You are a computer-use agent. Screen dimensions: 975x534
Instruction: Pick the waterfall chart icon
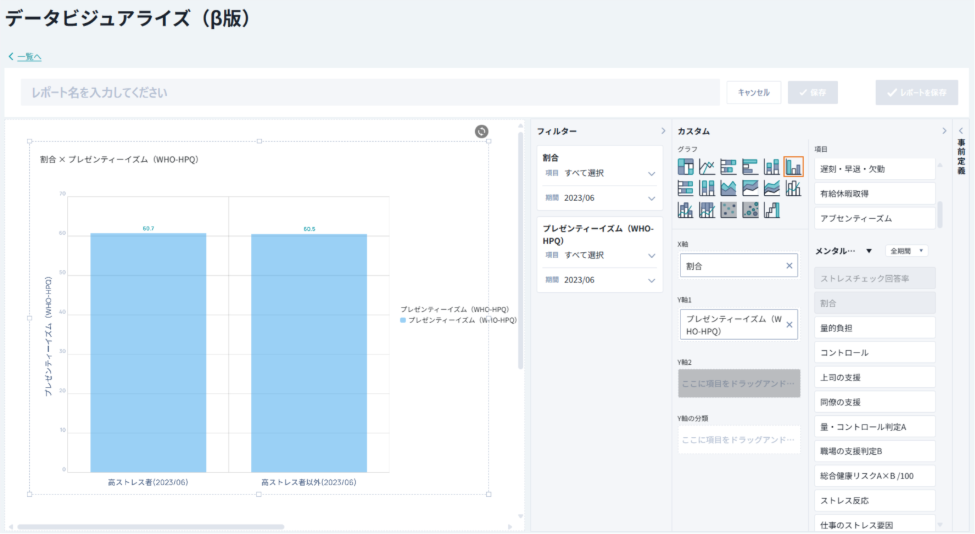click(772, 210)
